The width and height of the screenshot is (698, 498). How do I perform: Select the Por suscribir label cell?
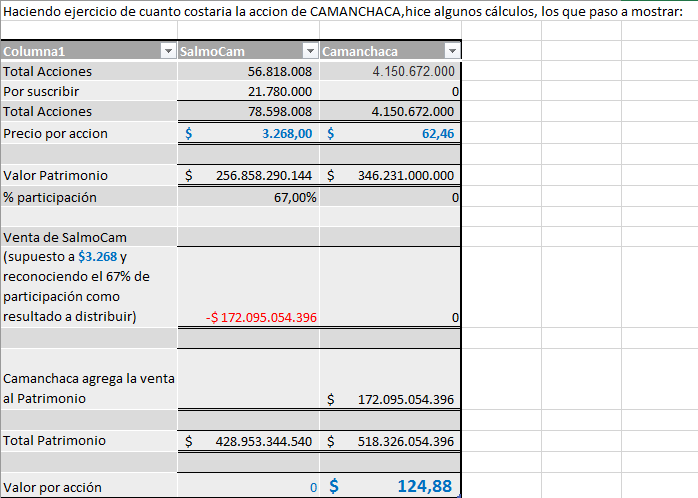[89, 91]
